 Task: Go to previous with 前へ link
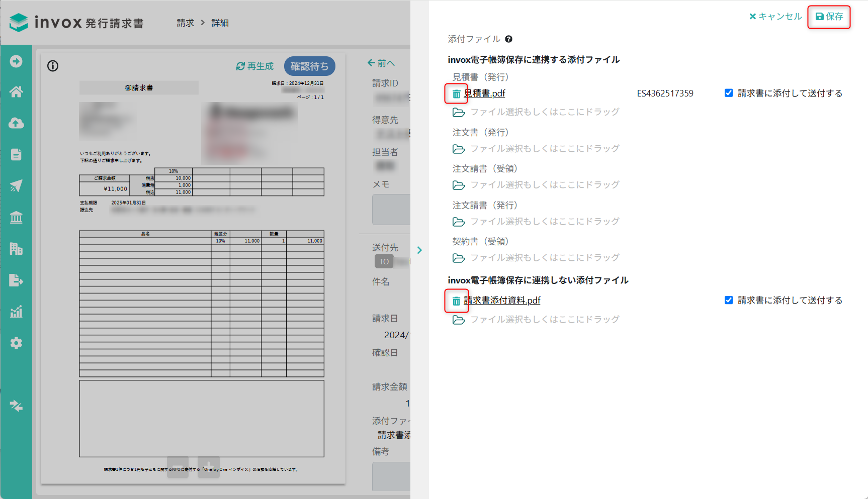click(x=381, y=63)
